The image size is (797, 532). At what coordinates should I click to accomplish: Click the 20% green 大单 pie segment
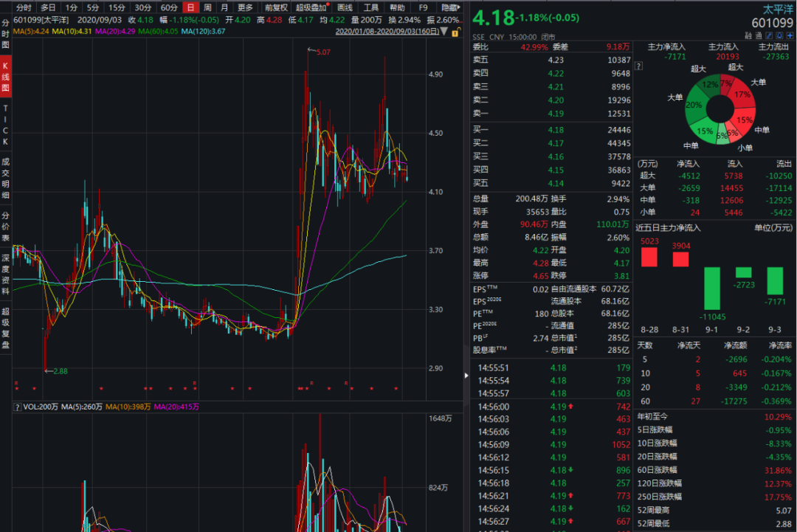pyautogui.click(x=694, y=106)
